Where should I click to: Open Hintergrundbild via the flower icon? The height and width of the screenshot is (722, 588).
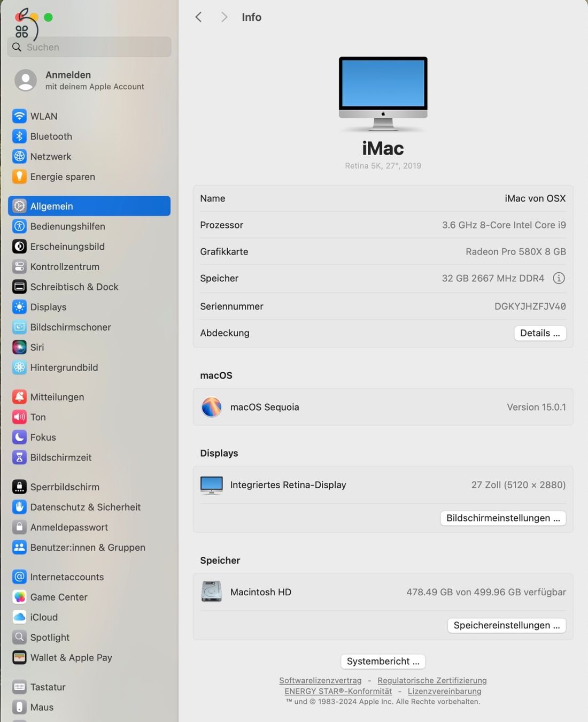coord(19,367)
